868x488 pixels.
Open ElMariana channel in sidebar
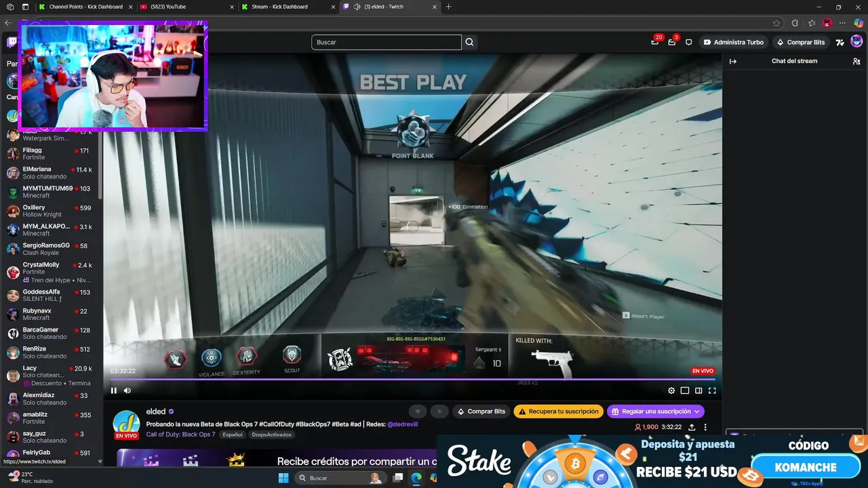52,173
